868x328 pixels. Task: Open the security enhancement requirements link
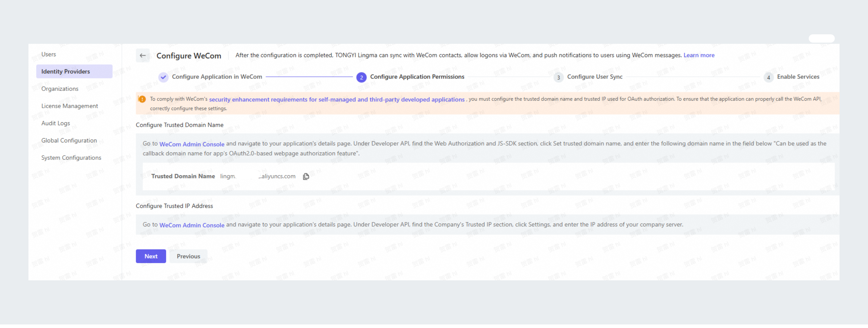tap(337, 99)
